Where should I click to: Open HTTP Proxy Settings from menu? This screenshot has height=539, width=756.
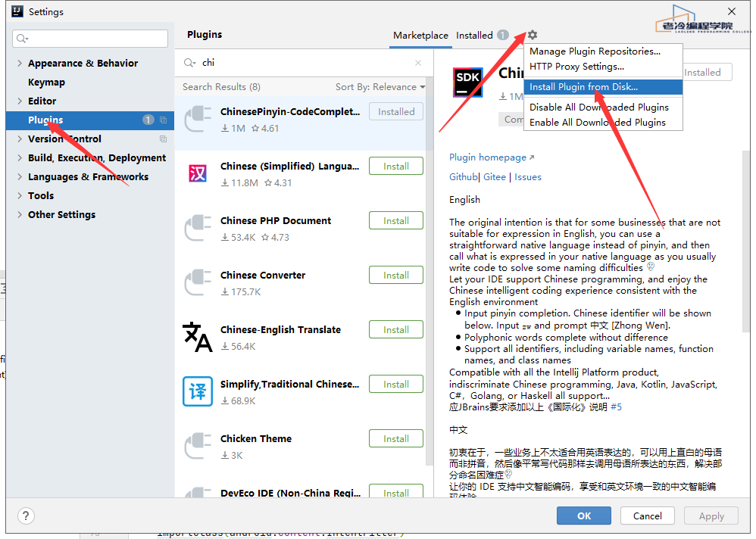point(603,67)
